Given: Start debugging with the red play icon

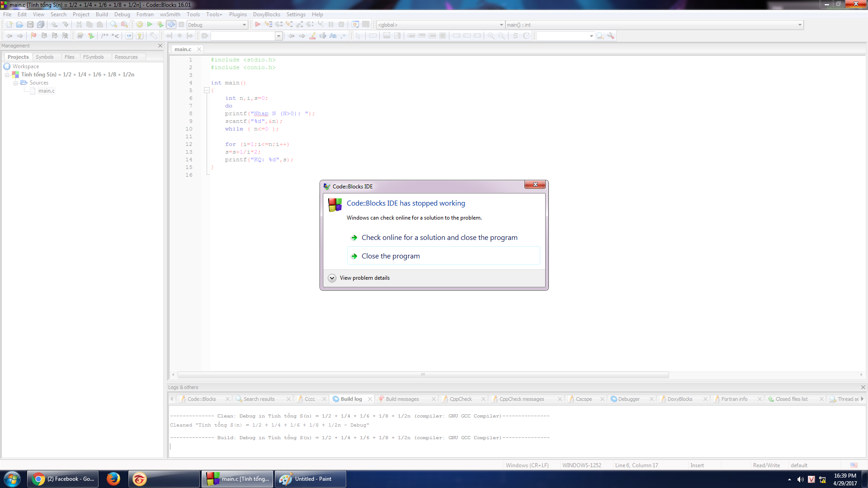Looking at the screenshot, I should [x=257, y=24].
